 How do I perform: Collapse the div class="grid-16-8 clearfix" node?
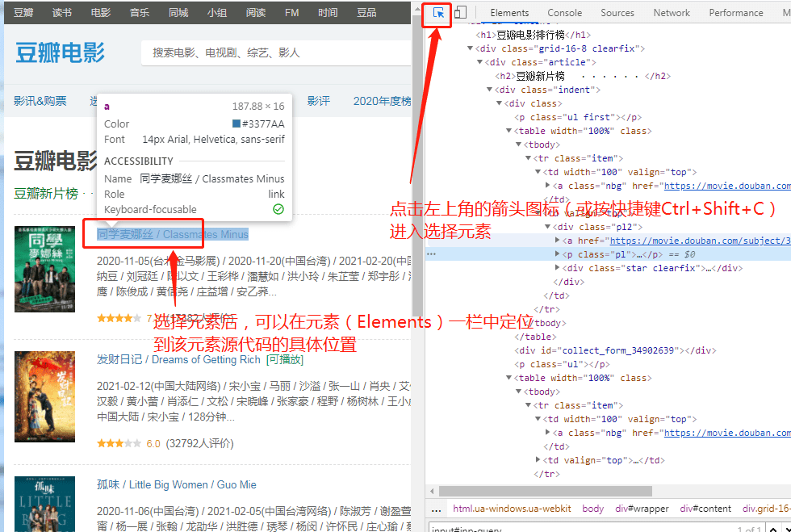470,48
